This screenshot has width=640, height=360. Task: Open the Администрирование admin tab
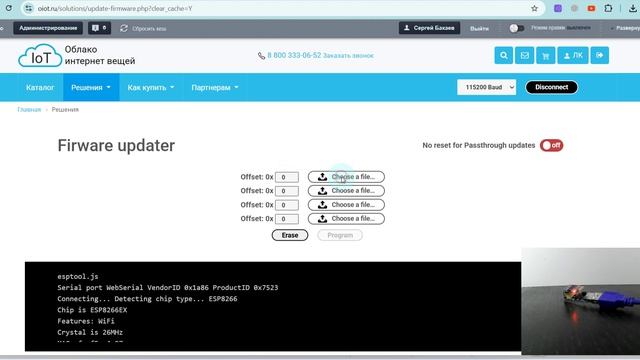pos(48,28)
